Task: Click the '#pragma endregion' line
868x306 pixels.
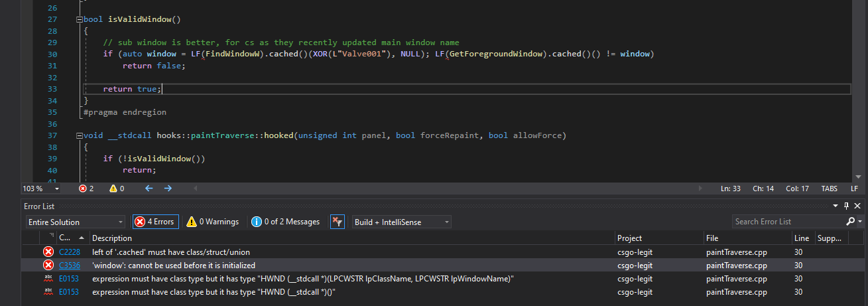Action: tap(125, 112)
